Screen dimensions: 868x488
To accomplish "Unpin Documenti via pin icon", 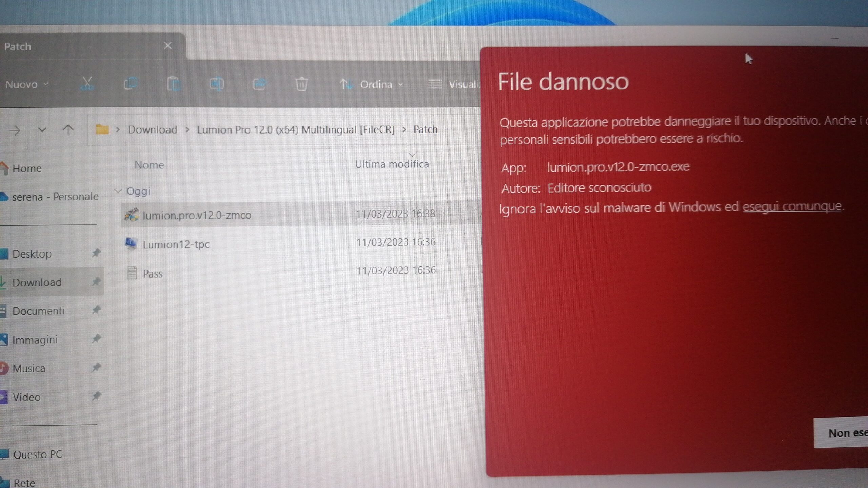I will 97,310.
